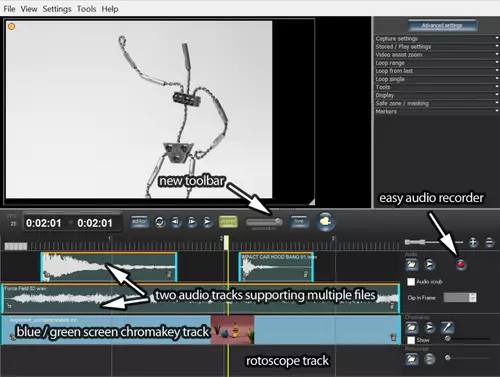Open the View menu
The width and height of the screenshot is (500, 377).
[x=29, y=9]
